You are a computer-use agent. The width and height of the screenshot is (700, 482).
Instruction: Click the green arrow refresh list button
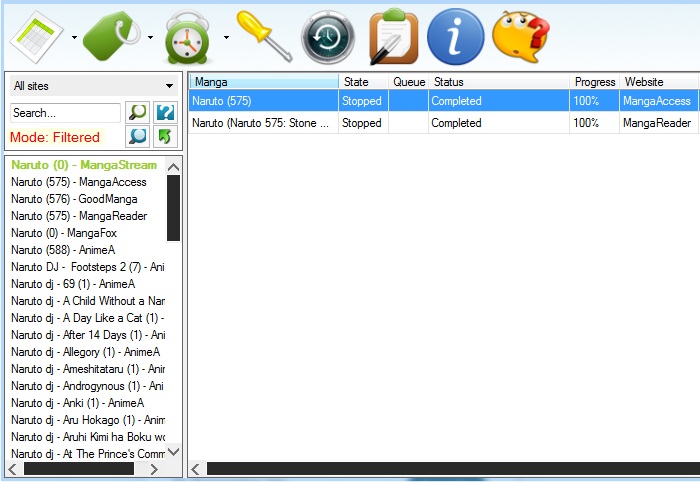point(165,136)
